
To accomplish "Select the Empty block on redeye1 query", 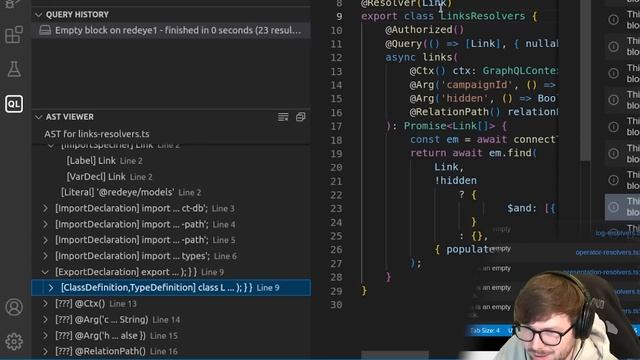I will [171, 30].
